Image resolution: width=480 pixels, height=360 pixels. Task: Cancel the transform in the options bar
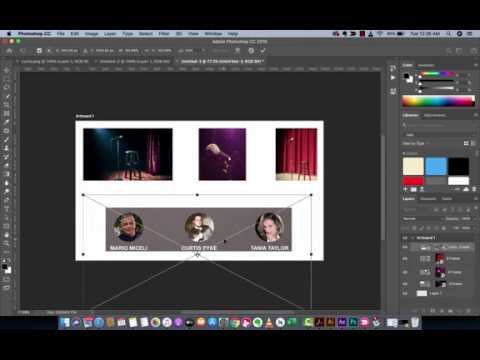tap(251, 51)
